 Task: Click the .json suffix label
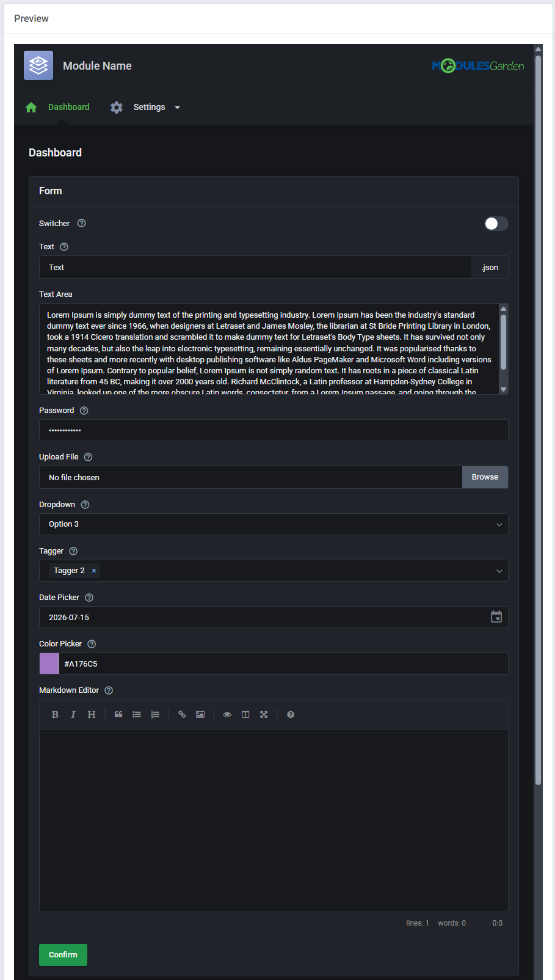pyautogui.click(x=490, y=267)
